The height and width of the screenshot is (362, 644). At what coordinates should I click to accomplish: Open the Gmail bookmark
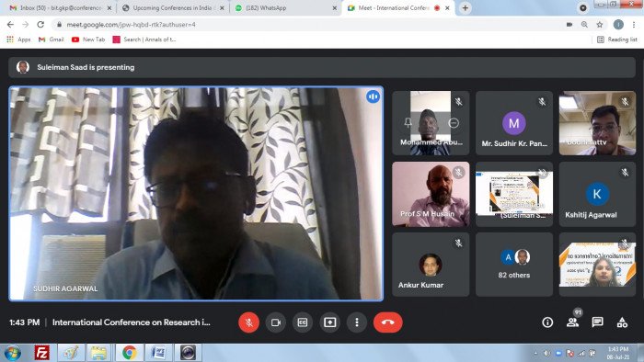coord(52,40)
